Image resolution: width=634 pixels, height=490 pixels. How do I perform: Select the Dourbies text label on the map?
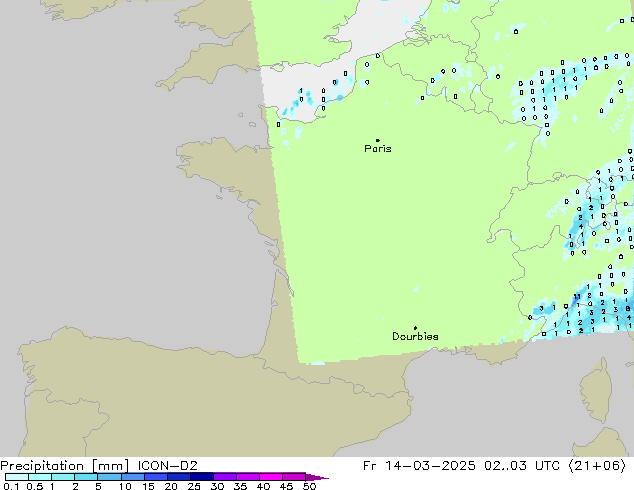(415, 337)
